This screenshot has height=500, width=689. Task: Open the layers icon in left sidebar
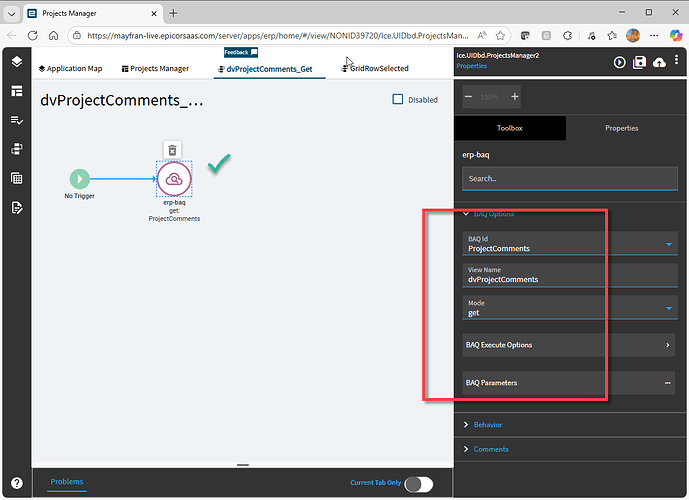click(x=17, y=62)
